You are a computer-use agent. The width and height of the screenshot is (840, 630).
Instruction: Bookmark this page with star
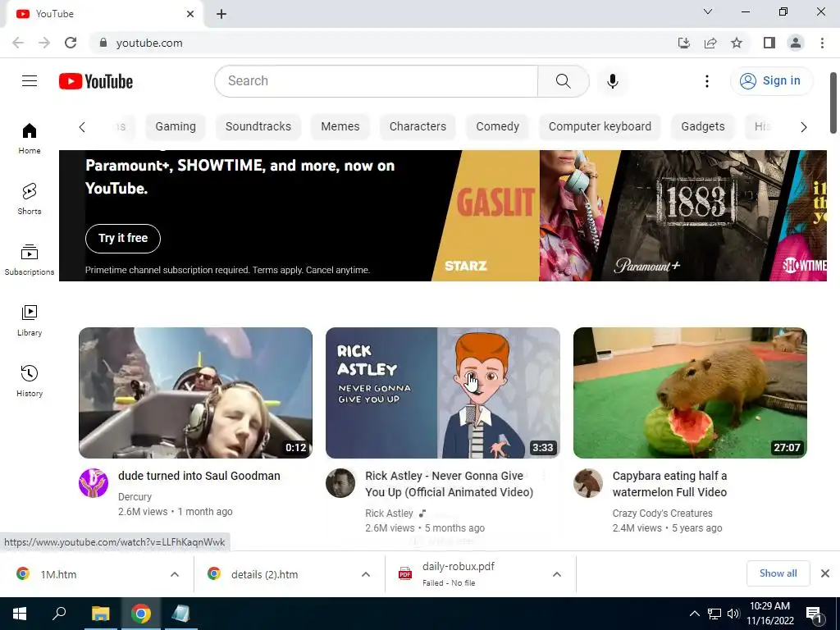click(737, 43)
